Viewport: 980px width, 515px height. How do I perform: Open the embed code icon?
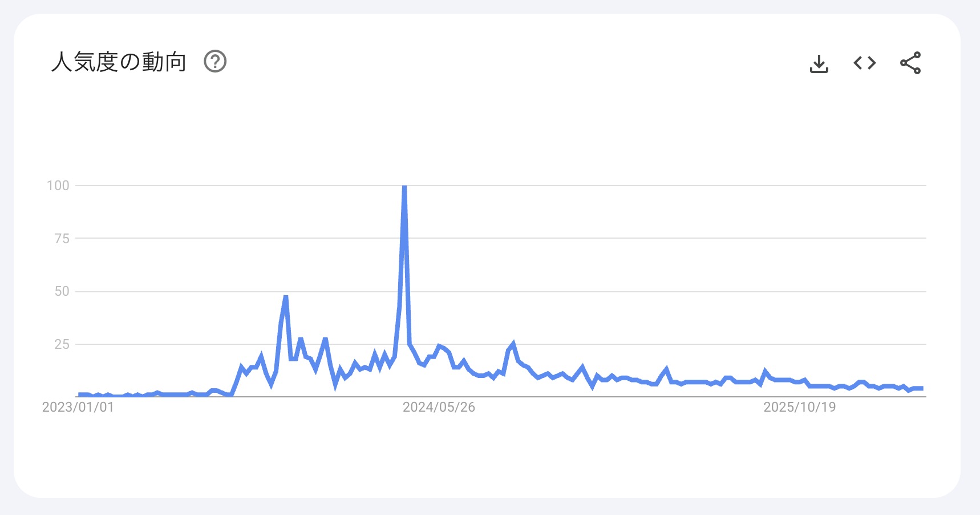tap(864, 63)
